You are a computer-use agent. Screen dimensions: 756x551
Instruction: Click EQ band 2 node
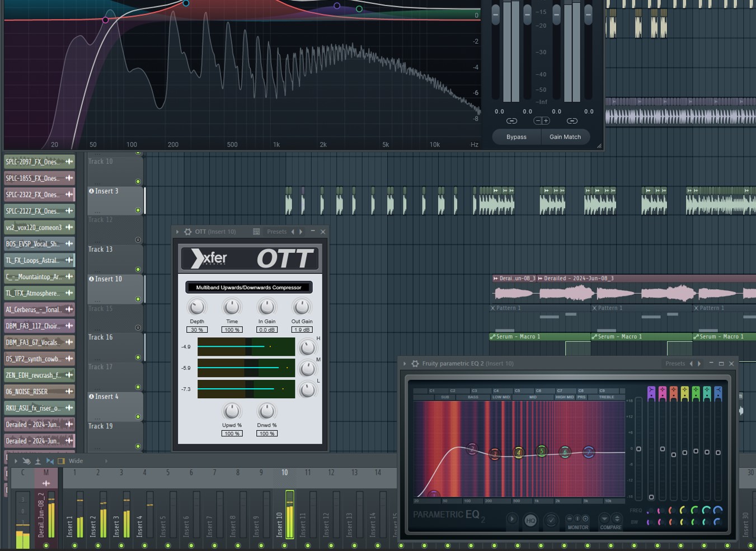click(472, 449)
